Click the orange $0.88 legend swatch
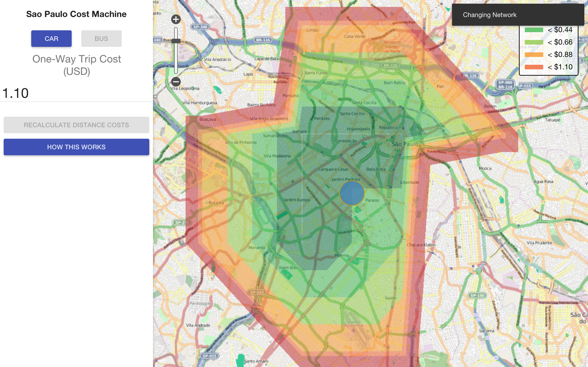The width and height of the screenshot is (588, 367). (x=534, y=55)
